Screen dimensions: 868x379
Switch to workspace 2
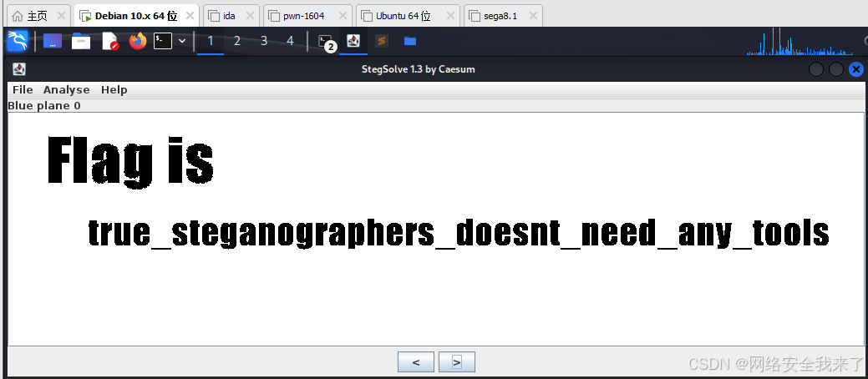(237, 41)
